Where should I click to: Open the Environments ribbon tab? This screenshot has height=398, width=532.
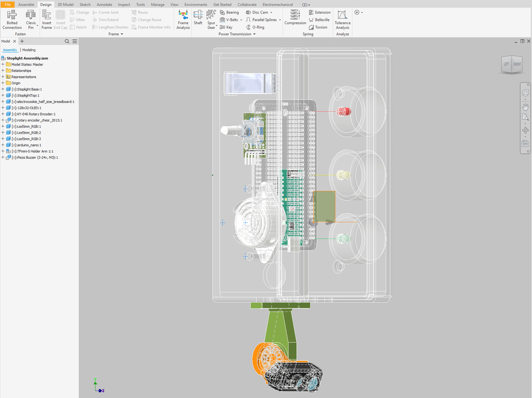coord(196,5)
